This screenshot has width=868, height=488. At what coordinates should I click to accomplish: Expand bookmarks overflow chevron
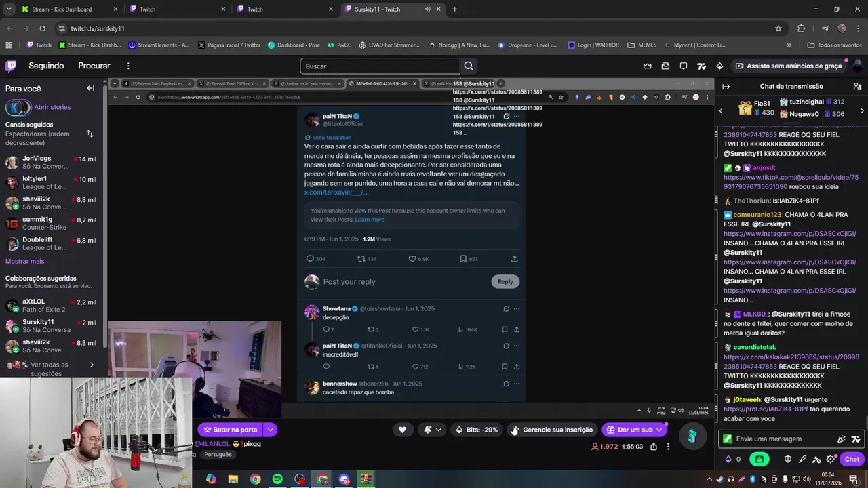point(789,45)
